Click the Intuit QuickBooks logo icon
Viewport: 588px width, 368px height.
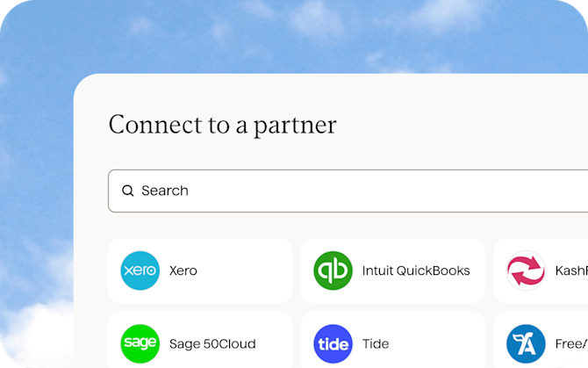pos(333,271)
